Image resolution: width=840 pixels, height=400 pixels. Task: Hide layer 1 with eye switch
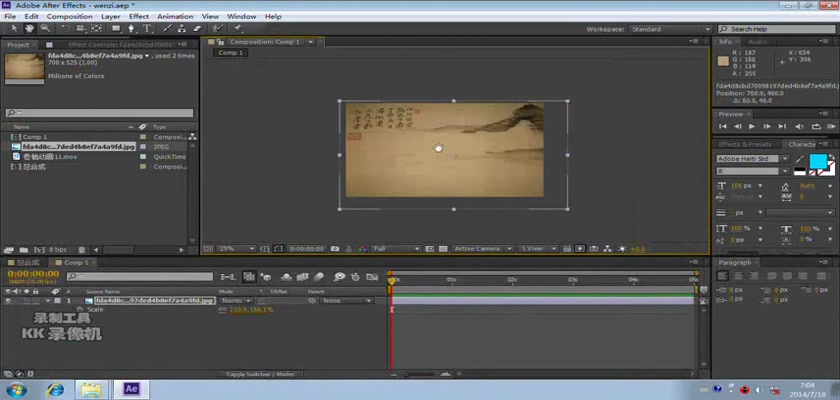click(8, 301)
